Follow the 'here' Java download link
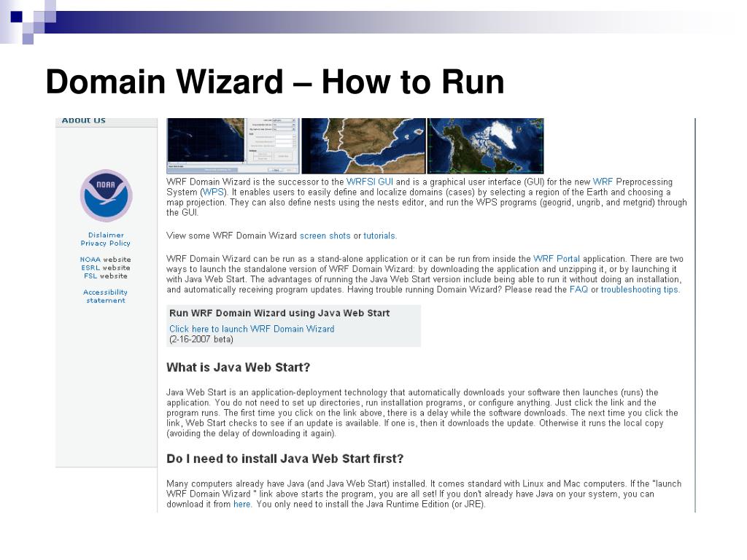 coord(242,504)
